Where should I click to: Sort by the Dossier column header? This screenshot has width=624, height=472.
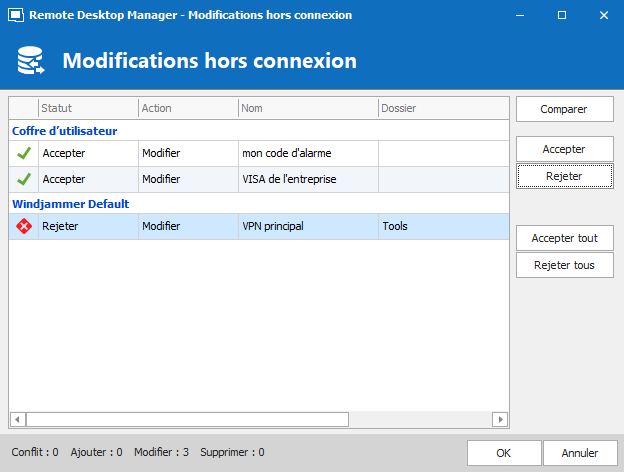coord(442,108)
